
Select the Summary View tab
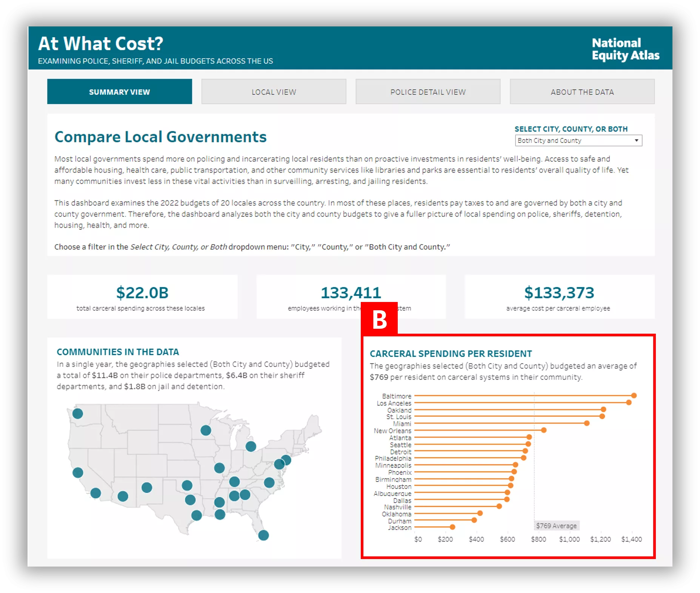(x=119, y=92)
